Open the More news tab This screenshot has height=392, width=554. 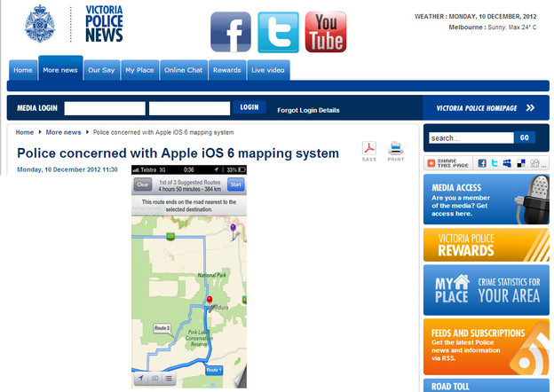click(x=60, y=68)
